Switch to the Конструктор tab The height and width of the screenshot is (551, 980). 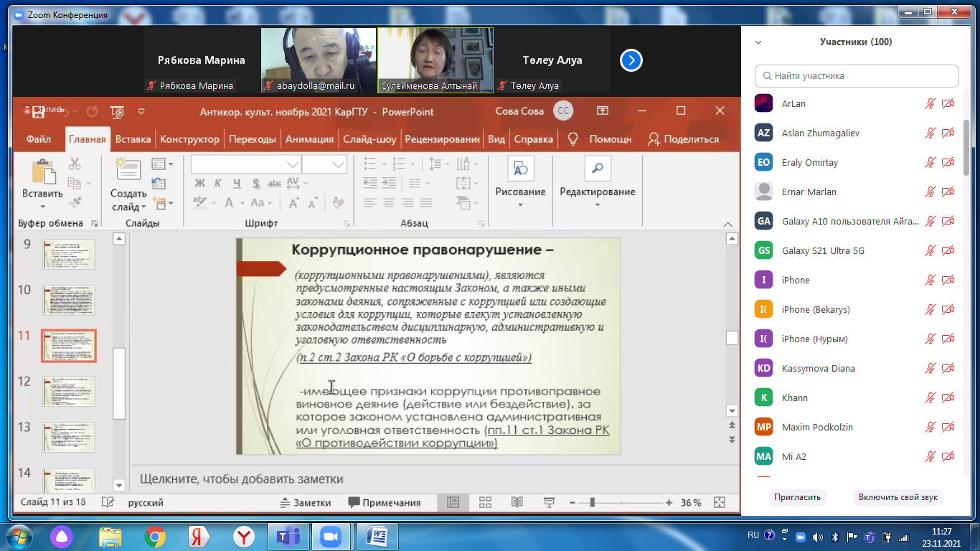click(x=189, y=139)
